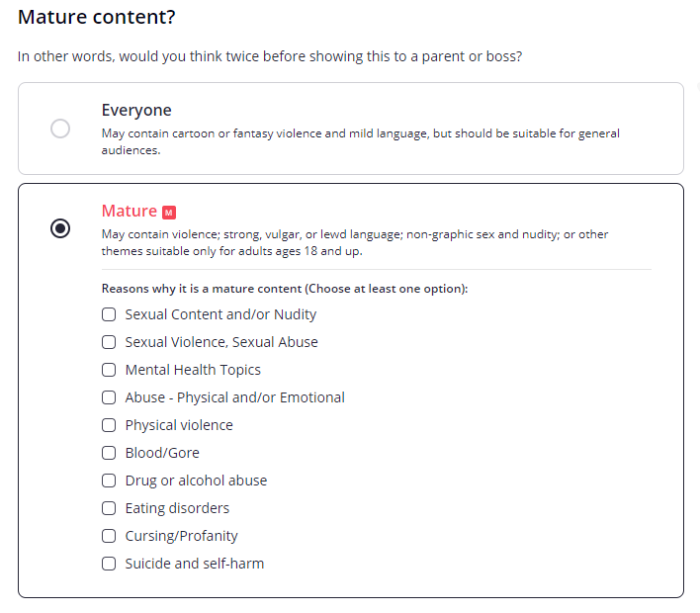Mark the Blood/Gore checkbox

(109, 453)
